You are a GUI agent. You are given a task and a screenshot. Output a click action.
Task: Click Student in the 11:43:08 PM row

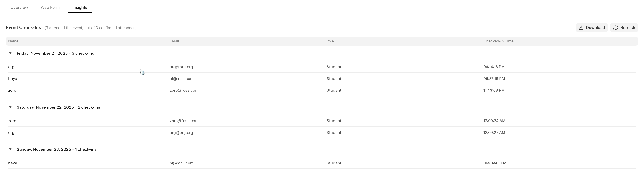pos(334,90)
